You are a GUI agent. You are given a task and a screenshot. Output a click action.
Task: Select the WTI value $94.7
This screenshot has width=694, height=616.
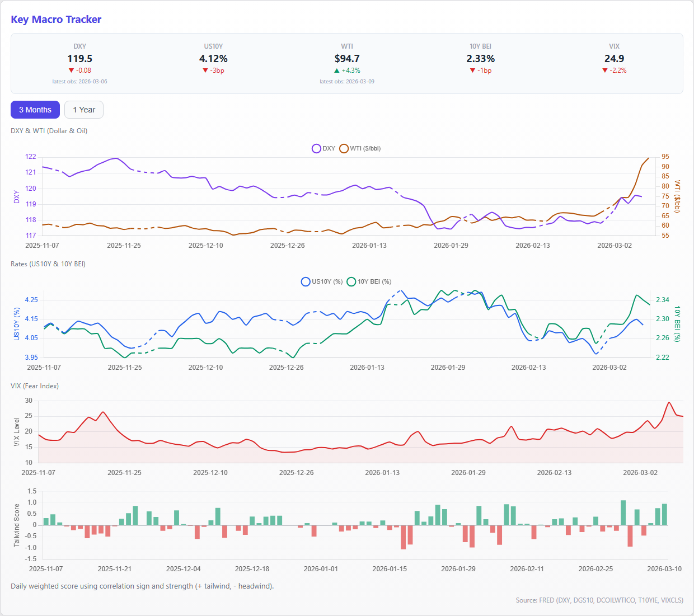[x=347, y=59]
